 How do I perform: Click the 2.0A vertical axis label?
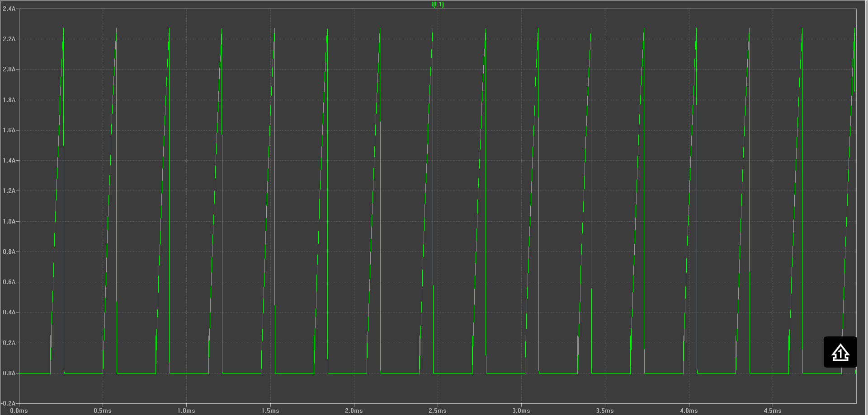9,70
